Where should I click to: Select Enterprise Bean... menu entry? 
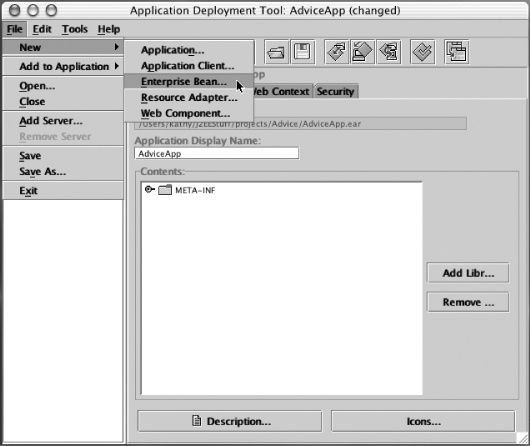(x=189, y=81)
